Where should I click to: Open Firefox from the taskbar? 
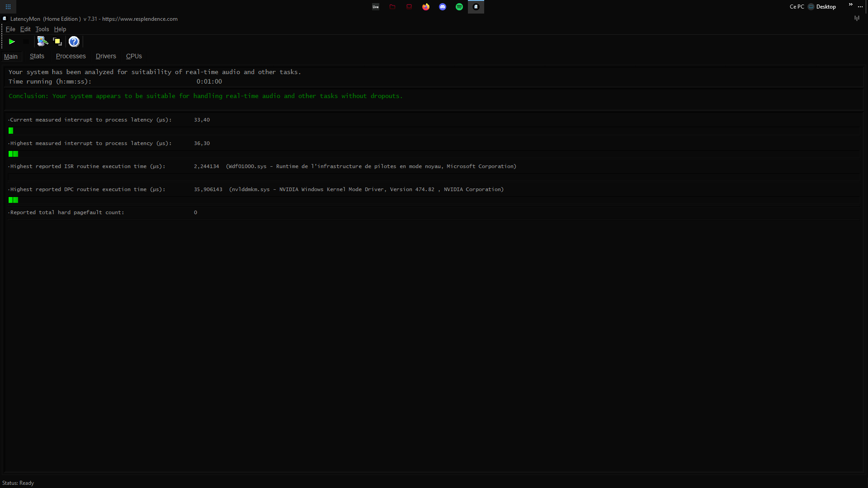click(x=426, y=7)
